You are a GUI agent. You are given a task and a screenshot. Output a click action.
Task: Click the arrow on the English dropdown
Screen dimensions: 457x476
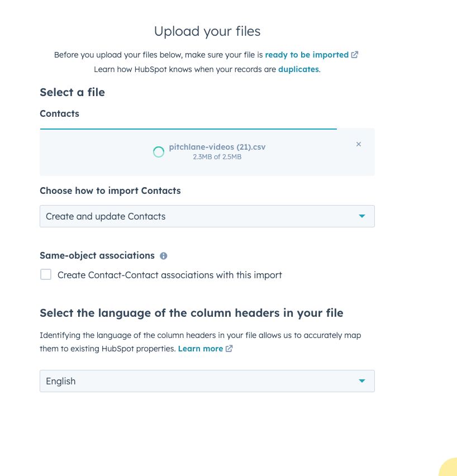[x=361, y=381]
